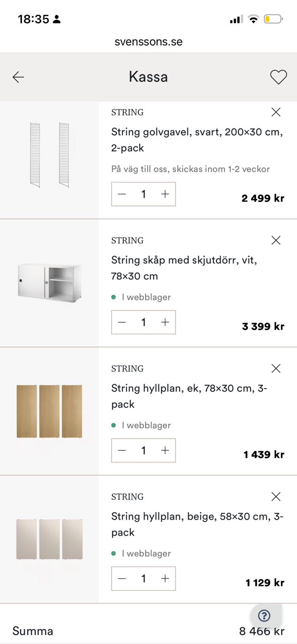This screenshot has width=297, height=644.
Task: Decrease quantity of String golvgavel
Action: point(122,194)
